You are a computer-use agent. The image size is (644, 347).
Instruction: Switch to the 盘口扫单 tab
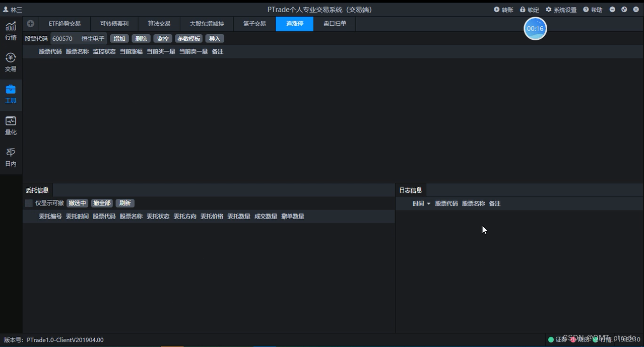(335, 24)
